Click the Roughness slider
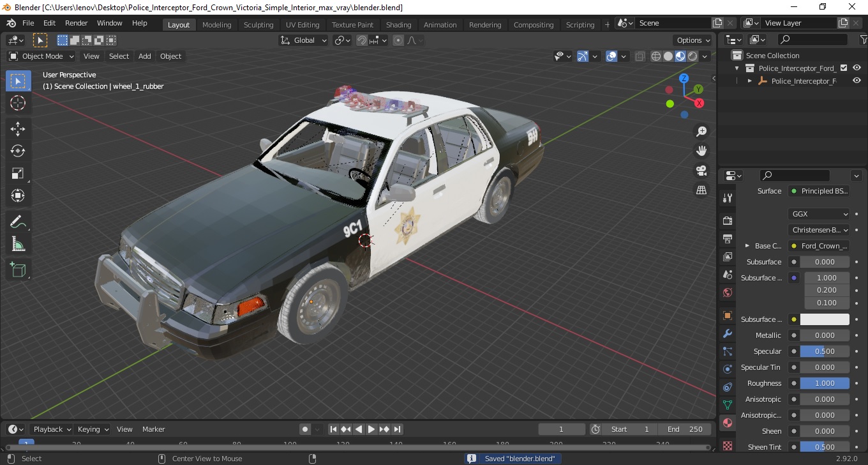Image resolution: width=868 pixels, height=465 pixels. [x=825, y=383]
